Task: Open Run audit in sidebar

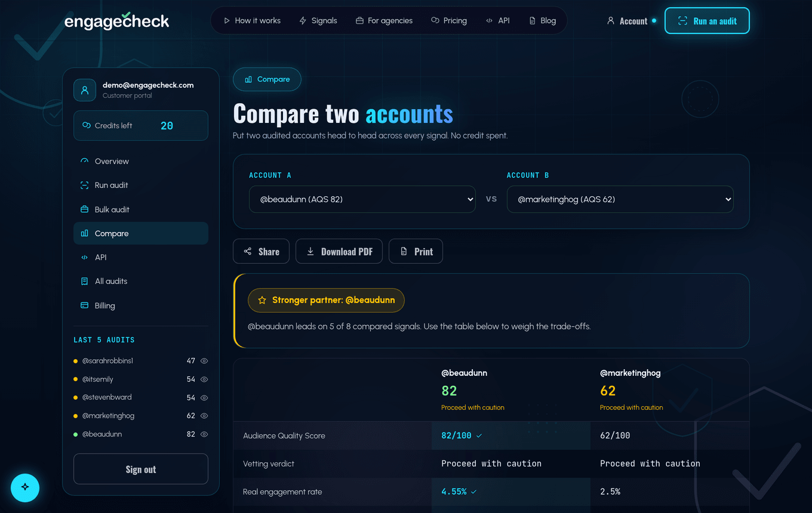Action: [141, 185]
